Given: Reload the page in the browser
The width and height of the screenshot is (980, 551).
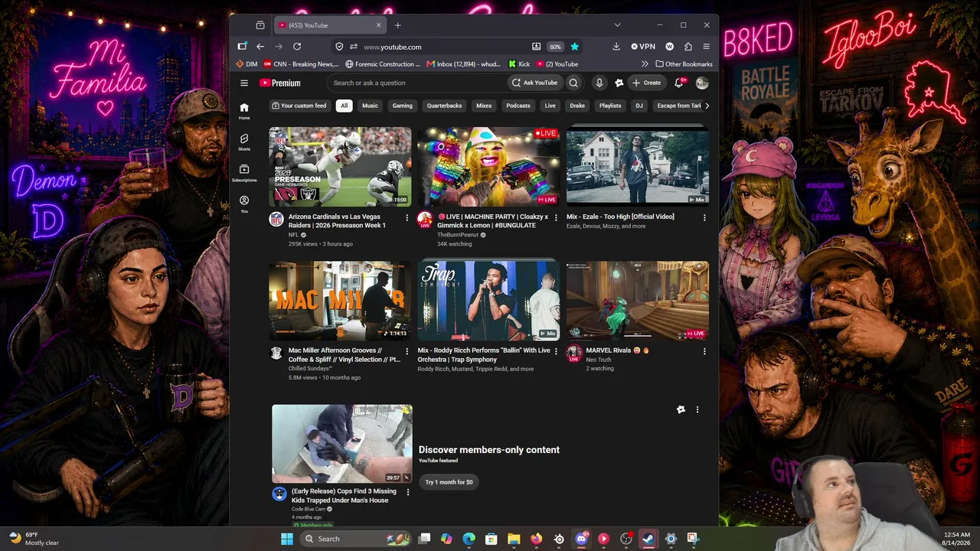Looking at the screenshot, I should [297, 47].
